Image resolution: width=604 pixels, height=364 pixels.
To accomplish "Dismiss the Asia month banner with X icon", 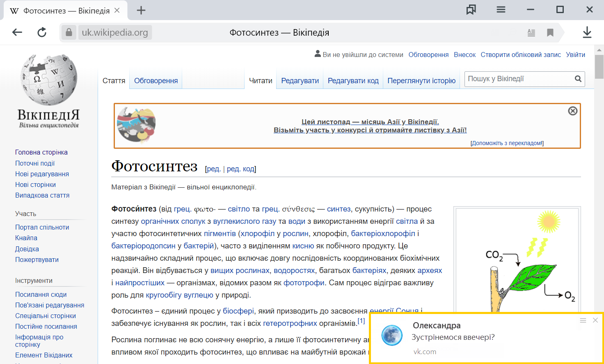I will (x=573, y=111).
